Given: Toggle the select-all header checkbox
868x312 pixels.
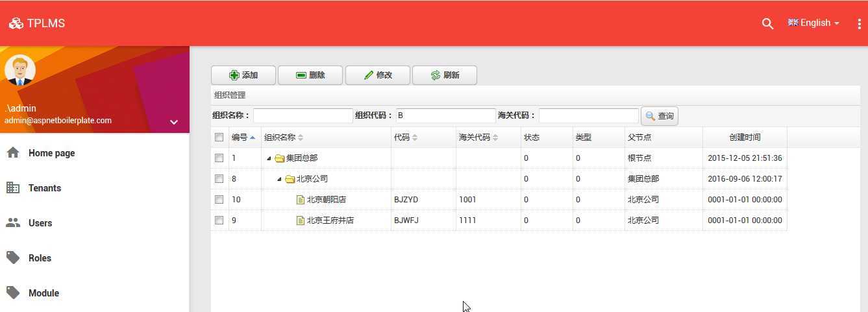Looking at the screenshot, I should pos(219,138).
